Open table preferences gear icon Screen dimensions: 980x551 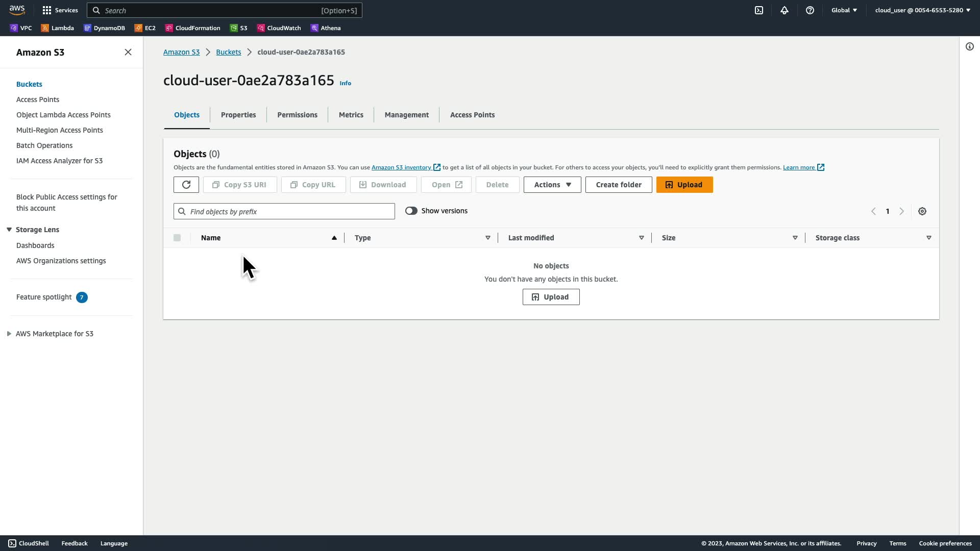coord(922,211)
